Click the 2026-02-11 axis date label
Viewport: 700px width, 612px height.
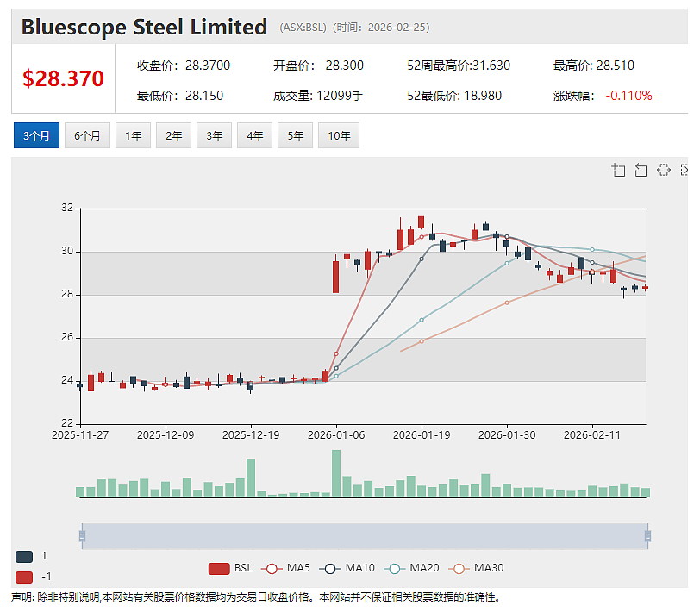coord(592,435)
